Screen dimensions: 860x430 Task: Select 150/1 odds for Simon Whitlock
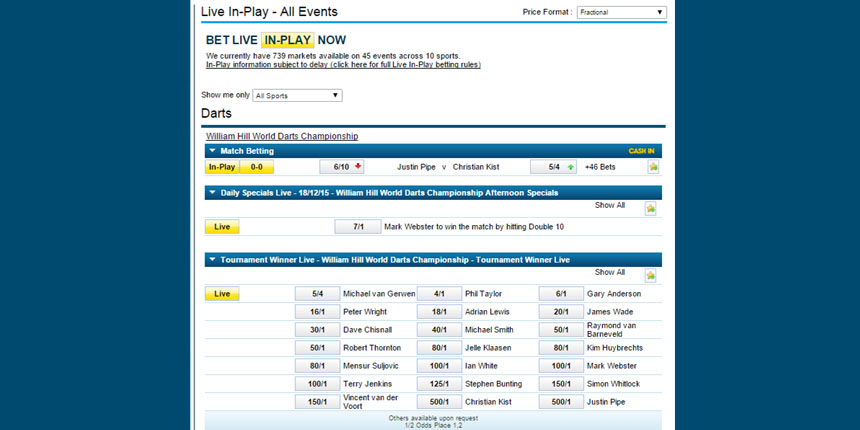[x=561, y=384]
